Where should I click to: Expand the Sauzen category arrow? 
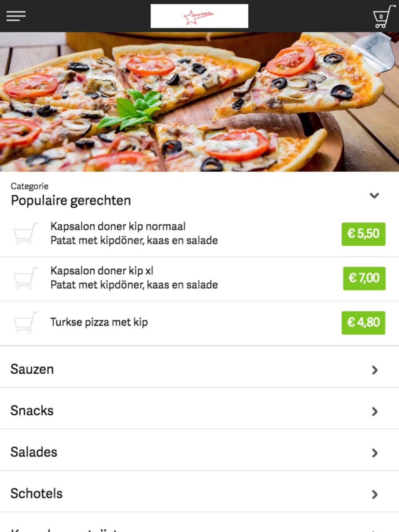point(374,370)
